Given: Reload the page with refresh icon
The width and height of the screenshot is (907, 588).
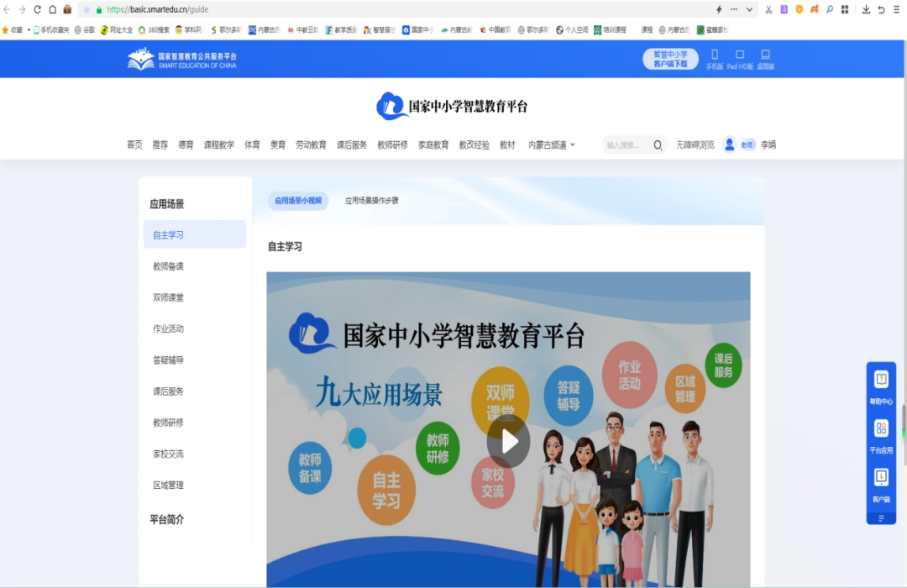Looking at the screenshot, I should point(38,9).
